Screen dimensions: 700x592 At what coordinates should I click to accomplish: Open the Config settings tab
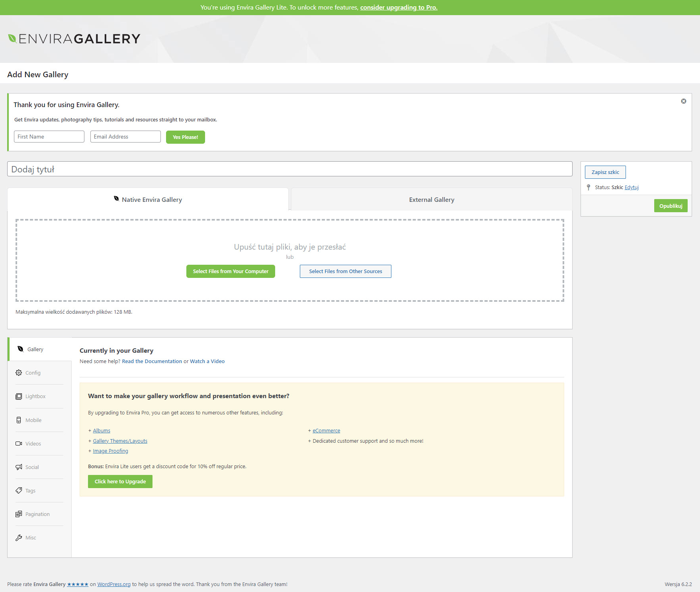[x=39, y=373]
